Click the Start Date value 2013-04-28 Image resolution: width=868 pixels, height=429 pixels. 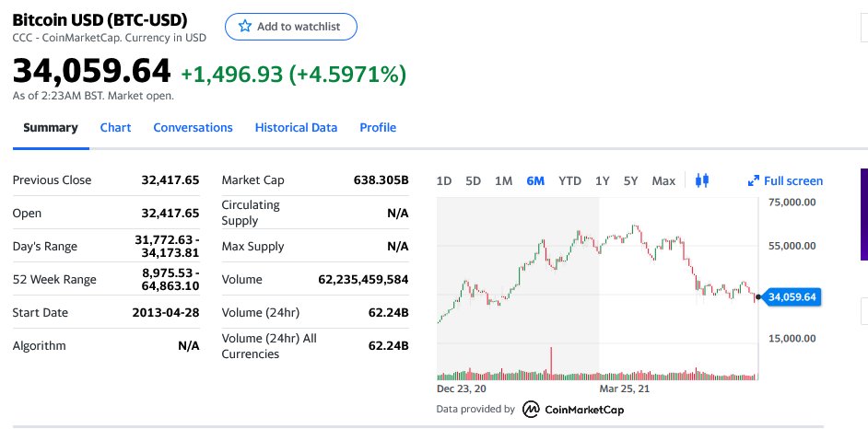pos(166,312)
